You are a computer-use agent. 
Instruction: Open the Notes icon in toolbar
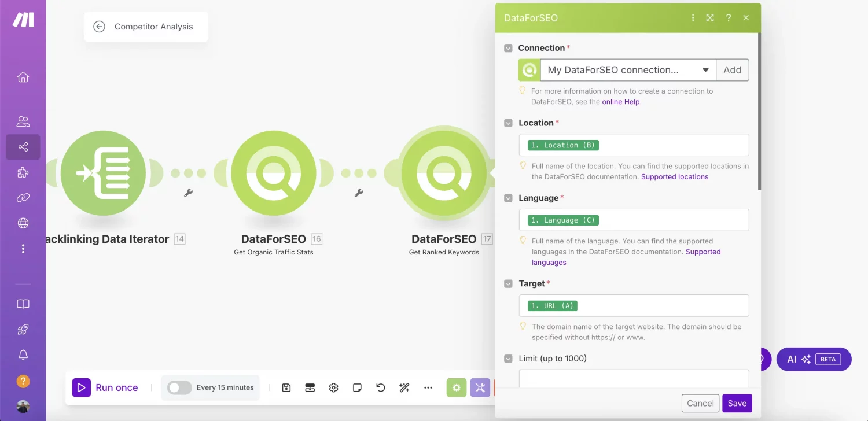pos(357,387)
